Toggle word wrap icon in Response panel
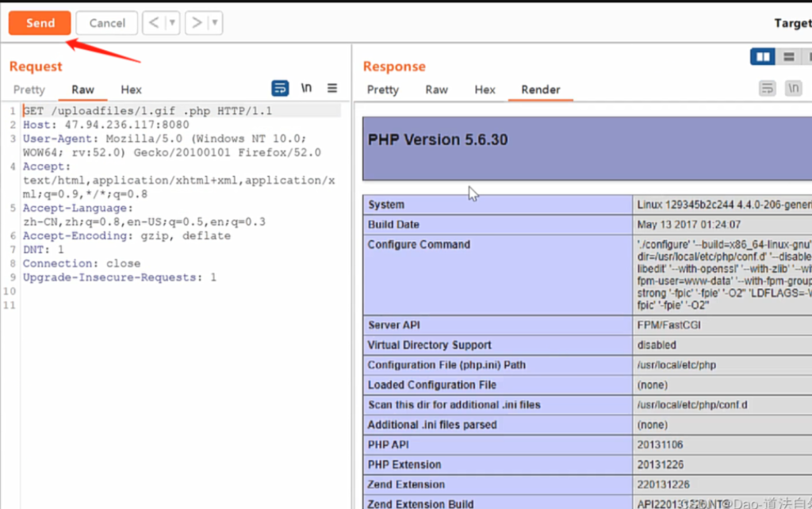 tap(768, 89)
